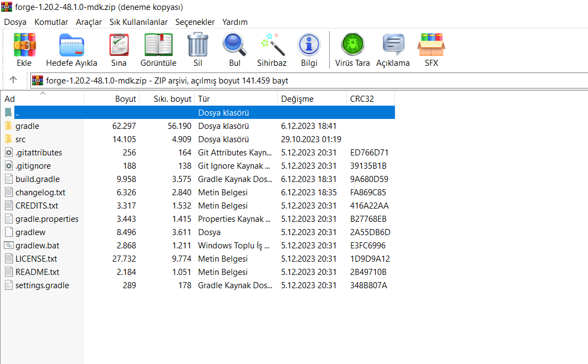This screenshot has width=588, height=364.
Task: Launch the Sihirbaz wizard wand icon
Action: click(x=272, y=45)
